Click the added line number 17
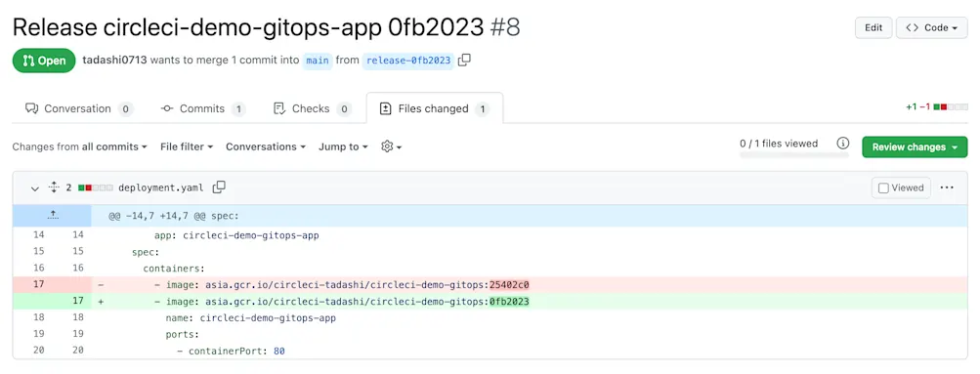980x374 pixels. 77,302
